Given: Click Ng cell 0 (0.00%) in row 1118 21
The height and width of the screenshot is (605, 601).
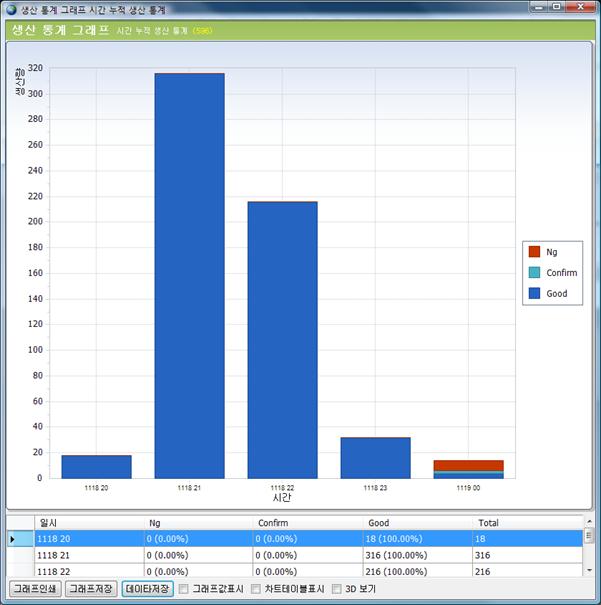Looking at the screenshot, I should point(198,555).
